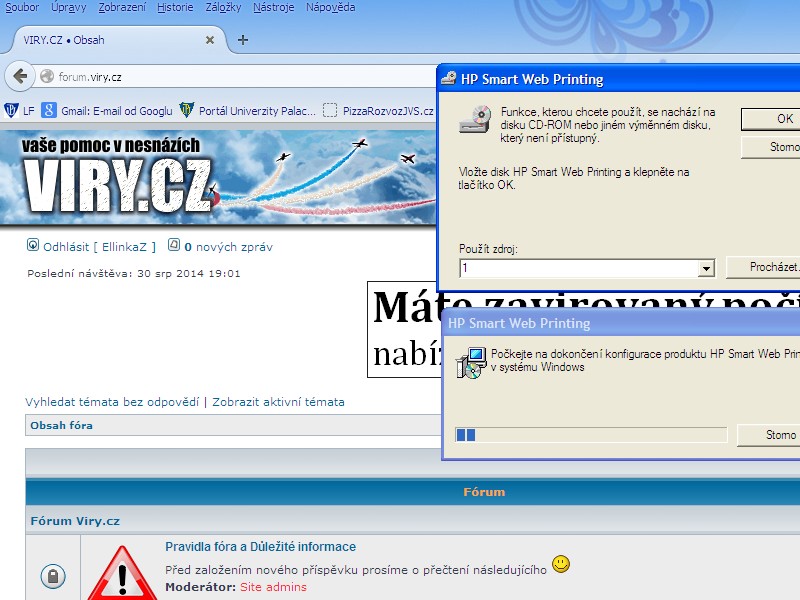Open a new tab with plus button
800x600 pixels.
pos(242,40)
